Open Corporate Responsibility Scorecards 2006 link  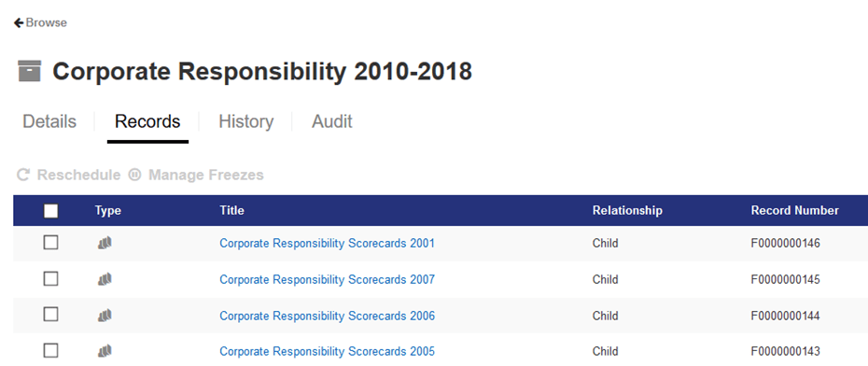[328, 316]
